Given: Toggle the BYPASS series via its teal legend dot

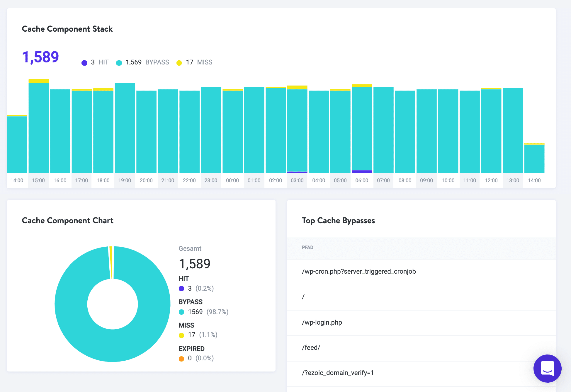Looking at the screenshot, I should [x=119, y=62].
